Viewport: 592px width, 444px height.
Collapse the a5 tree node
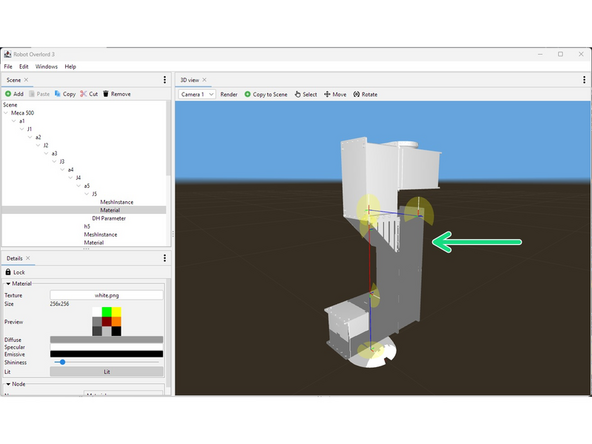click(79, 186)
